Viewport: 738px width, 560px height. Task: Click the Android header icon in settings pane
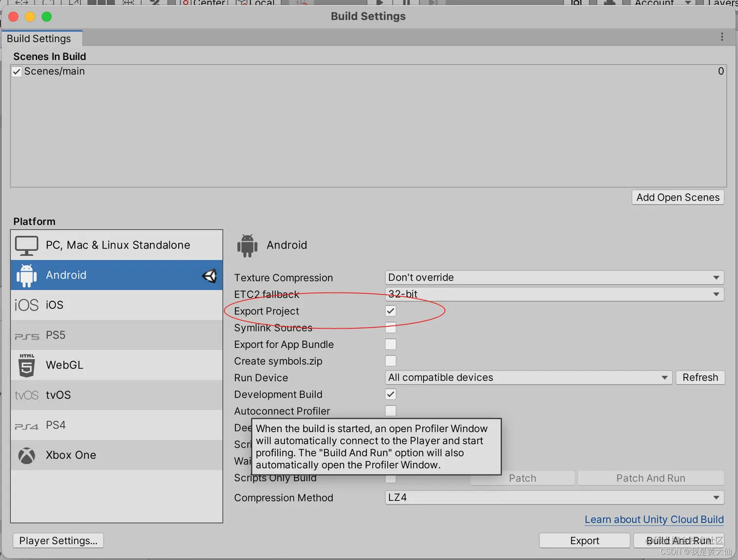click(x=247, y=246)
